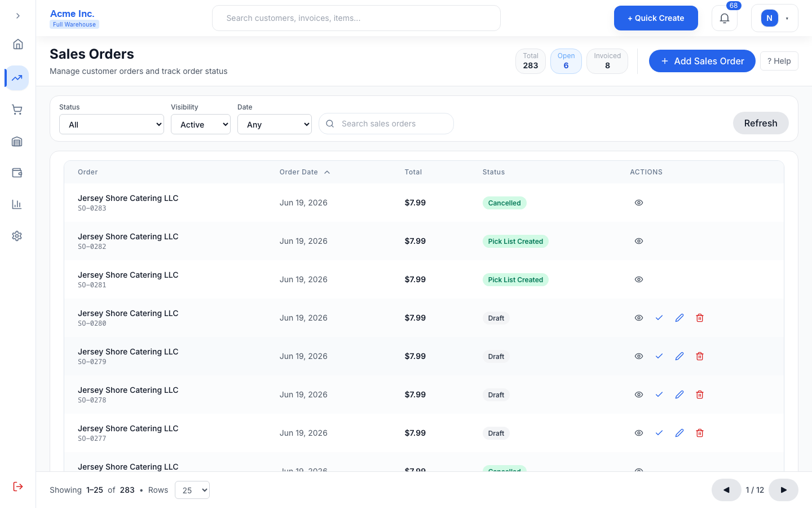Go to the previous page of orders
This screenshot has width=812, height=508.
(x=726, y=490)
